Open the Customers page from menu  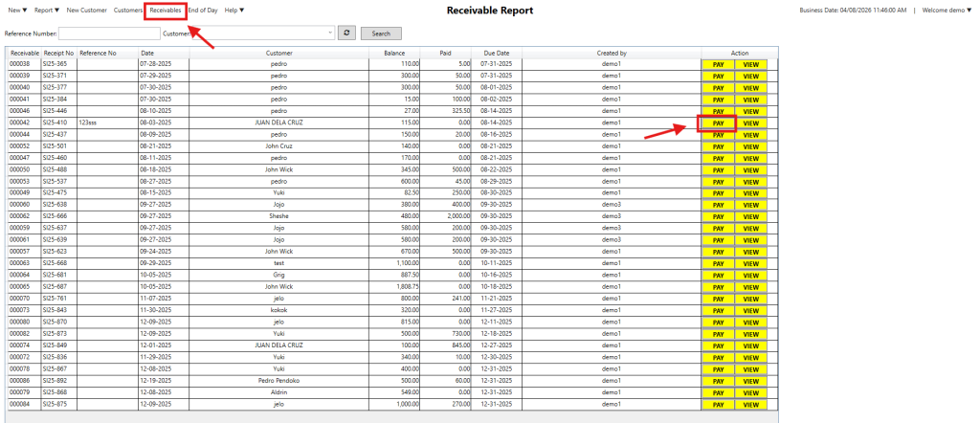point(128,11)
